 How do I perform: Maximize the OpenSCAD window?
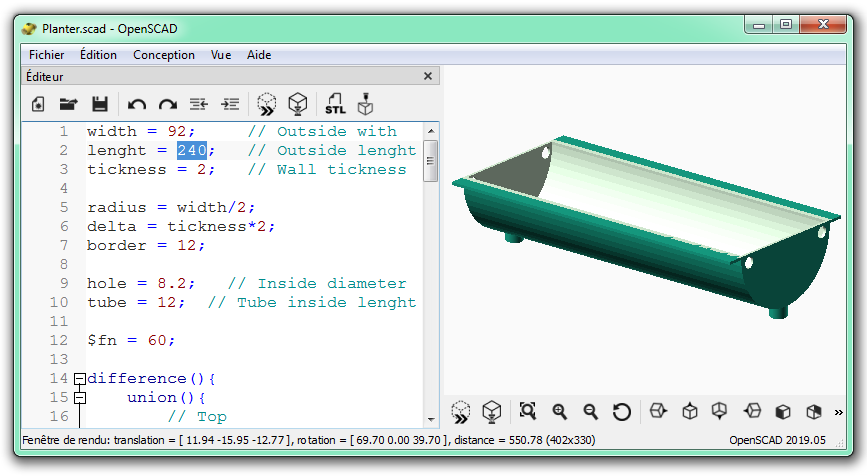[x=786, y=25]
